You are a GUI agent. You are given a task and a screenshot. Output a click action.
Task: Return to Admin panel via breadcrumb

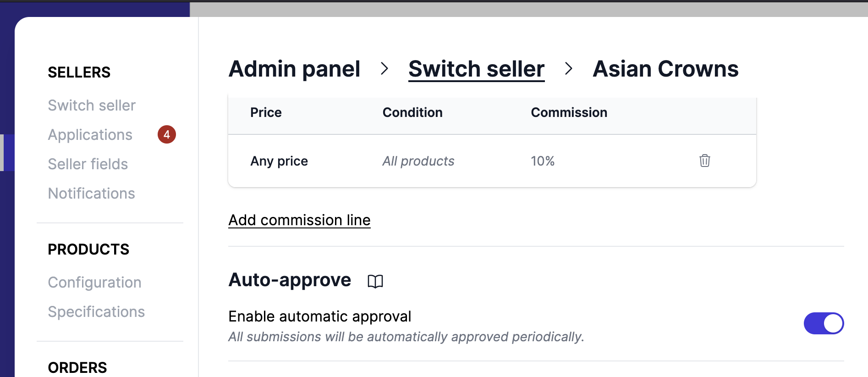pos(294,69)
